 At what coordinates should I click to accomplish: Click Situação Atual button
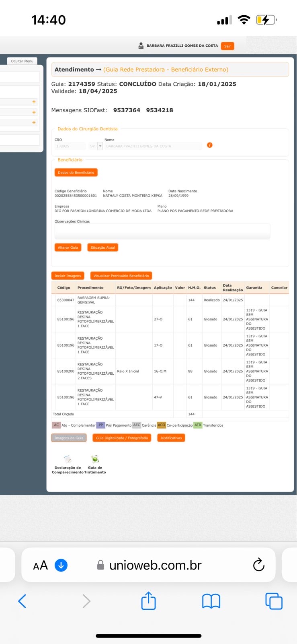point(103,248)
